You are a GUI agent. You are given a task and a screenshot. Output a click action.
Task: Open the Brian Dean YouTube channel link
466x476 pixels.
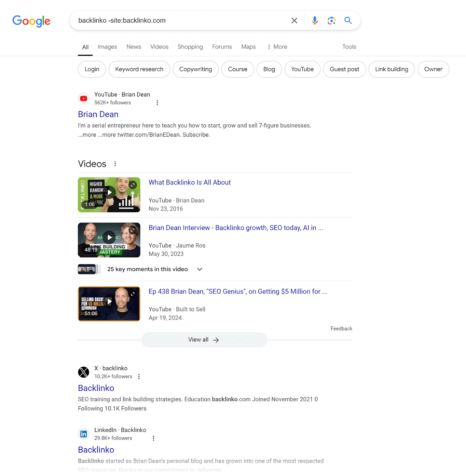[x=98, y=115]
